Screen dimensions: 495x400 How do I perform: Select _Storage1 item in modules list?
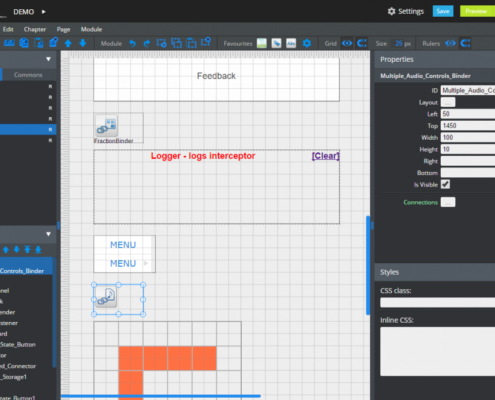[x=13, y=377]
